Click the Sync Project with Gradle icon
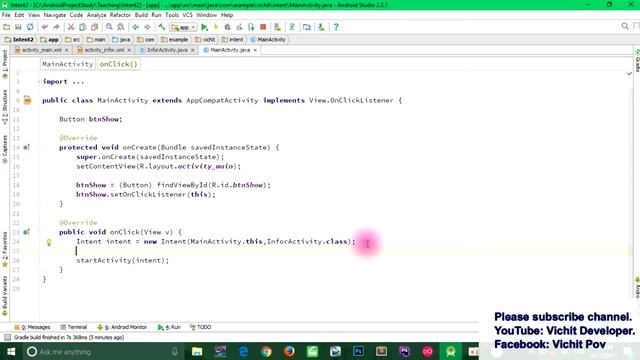 tap(292, 27)
